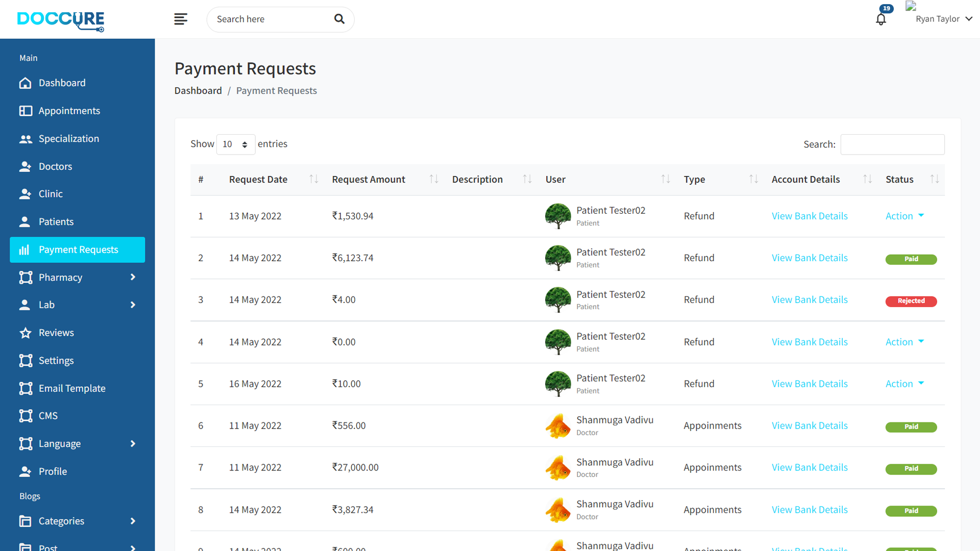
Task: Click the Appointments sidebar icon
Action: 26,111
